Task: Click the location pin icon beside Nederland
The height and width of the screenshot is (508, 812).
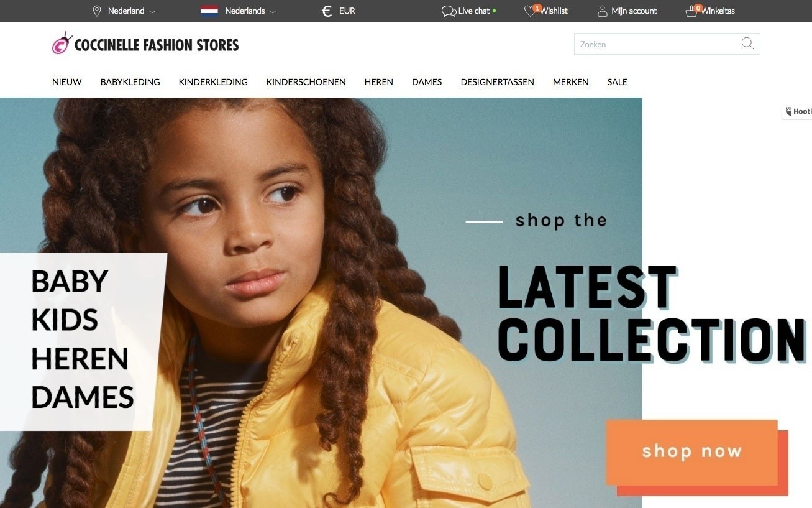Action: 96,11
